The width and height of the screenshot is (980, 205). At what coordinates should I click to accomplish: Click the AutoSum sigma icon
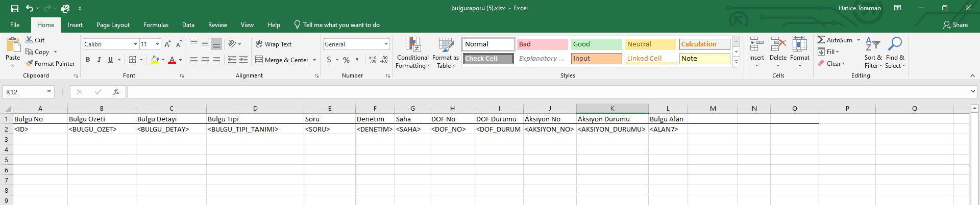(x=821, y=40)
